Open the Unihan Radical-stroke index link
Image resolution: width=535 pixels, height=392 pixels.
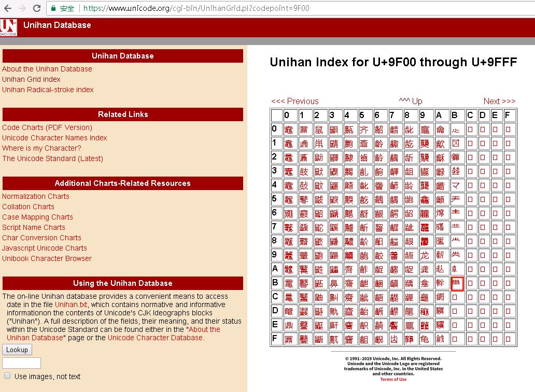click(48, 90)
